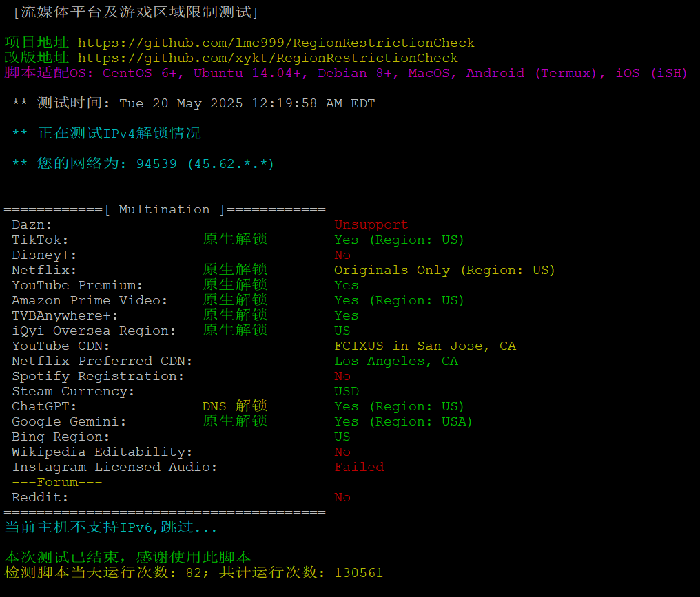Click the Spotify Registration label
The image size is (700, 597).
point(98,377)
